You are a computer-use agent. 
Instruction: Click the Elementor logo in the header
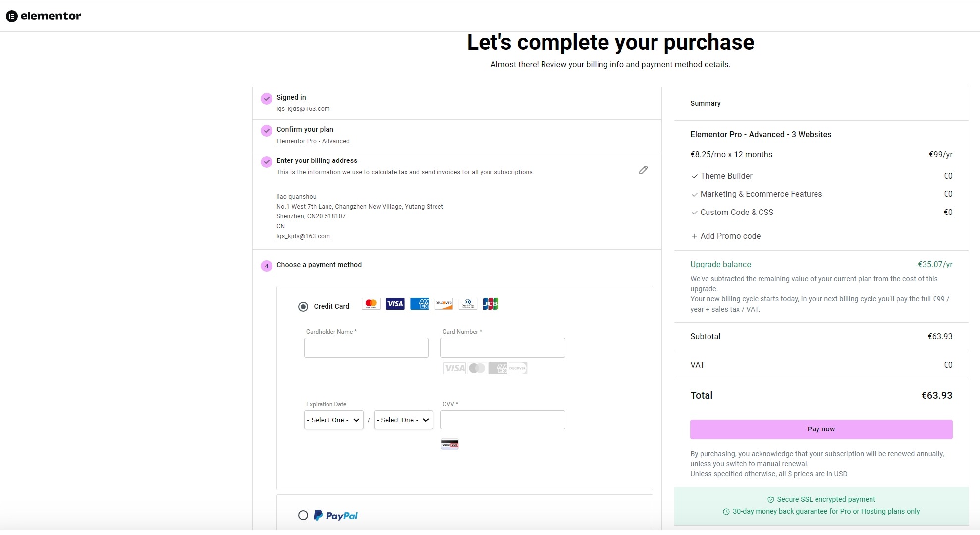tap(43, 16)
